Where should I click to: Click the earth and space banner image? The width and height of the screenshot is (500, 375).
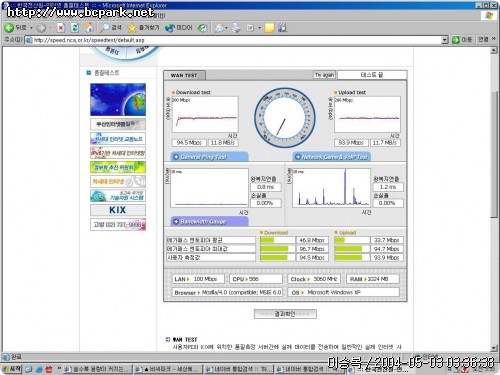(x=118, y=100)
